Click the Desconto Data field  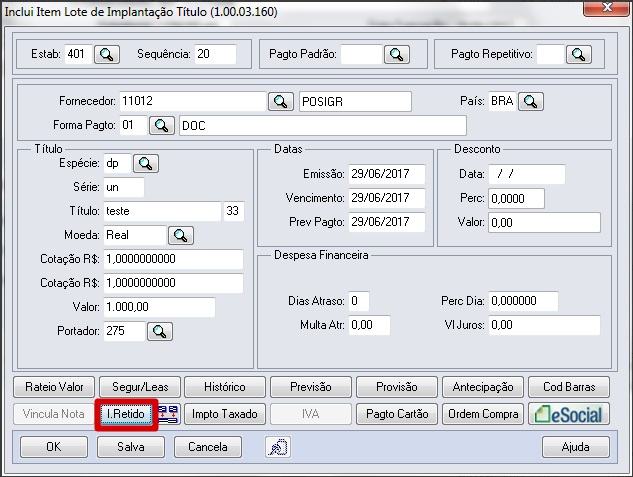[x=527, y=174]
